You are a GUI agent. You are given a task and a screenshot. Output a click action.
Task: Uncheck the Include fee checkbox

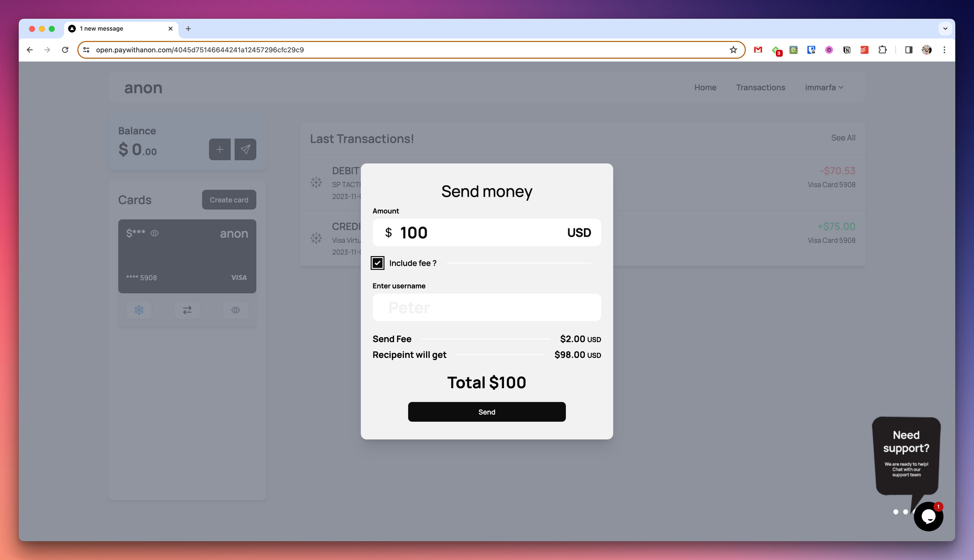pyautogui.click(x=377, y=263)
